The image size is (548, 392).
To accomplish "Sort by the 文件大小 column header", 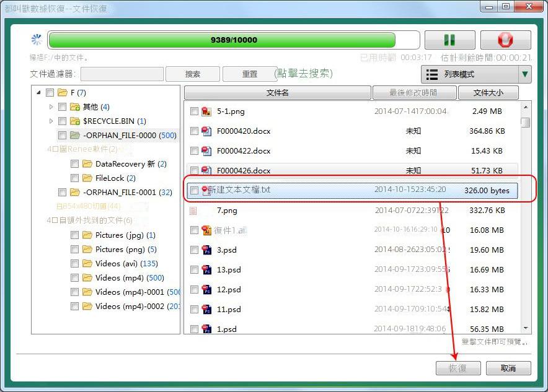I will pos(488,92).
